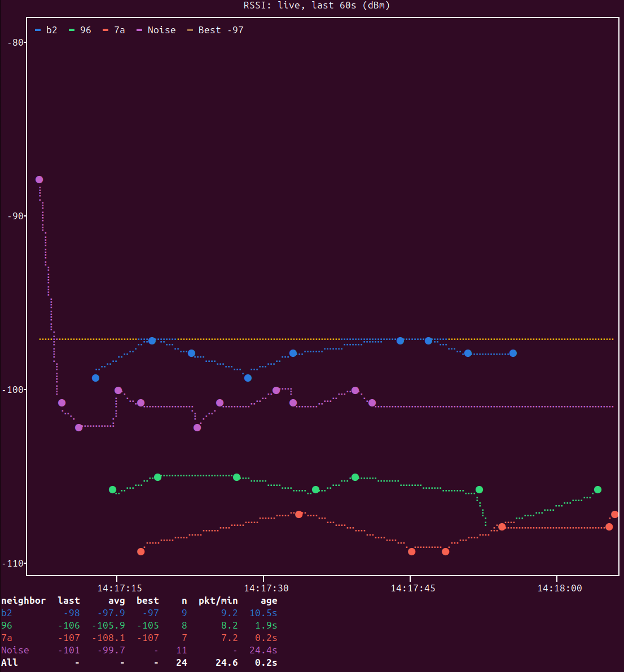
Task: Select the b2 neighbor row name
Action: tap(6, 613)
